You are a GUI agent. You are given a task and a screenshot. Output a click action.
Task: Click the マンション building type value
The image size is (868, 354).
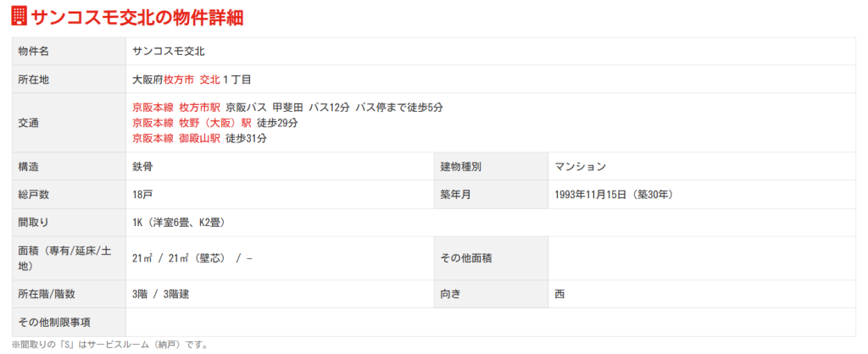click(x=581, y=166)
